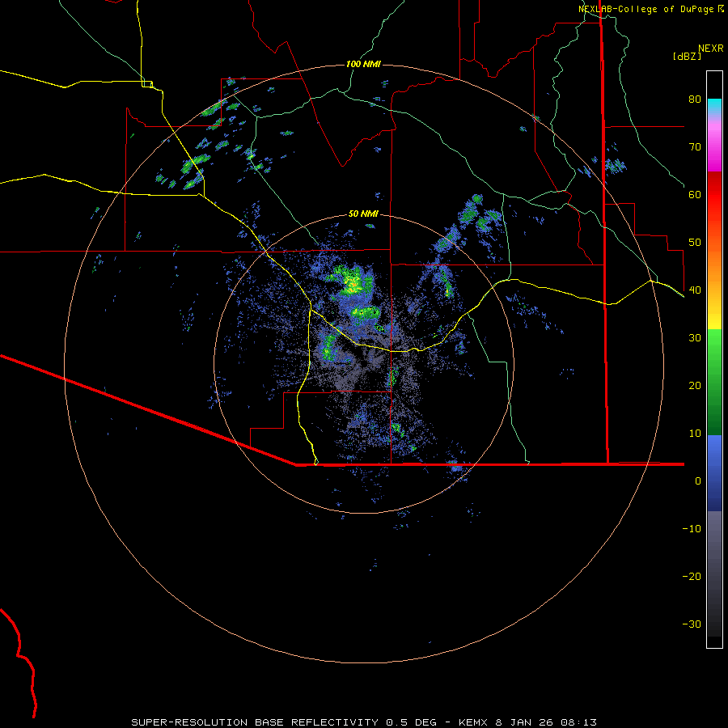This screenshot has width=728, height=728.
Task: Click the 50 NMI range ring label
Action: pos(363,214)
